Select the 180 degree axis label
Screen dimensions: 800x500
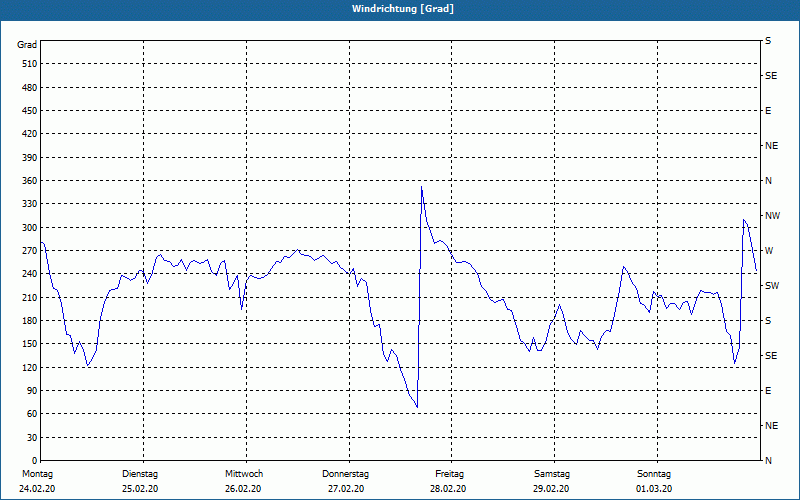(x=30, y=321)
